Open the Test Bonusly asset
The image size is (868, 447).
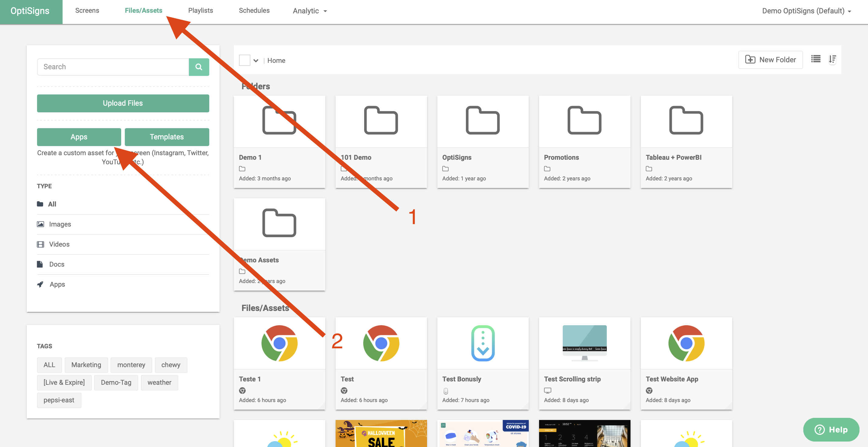[483, 363]
